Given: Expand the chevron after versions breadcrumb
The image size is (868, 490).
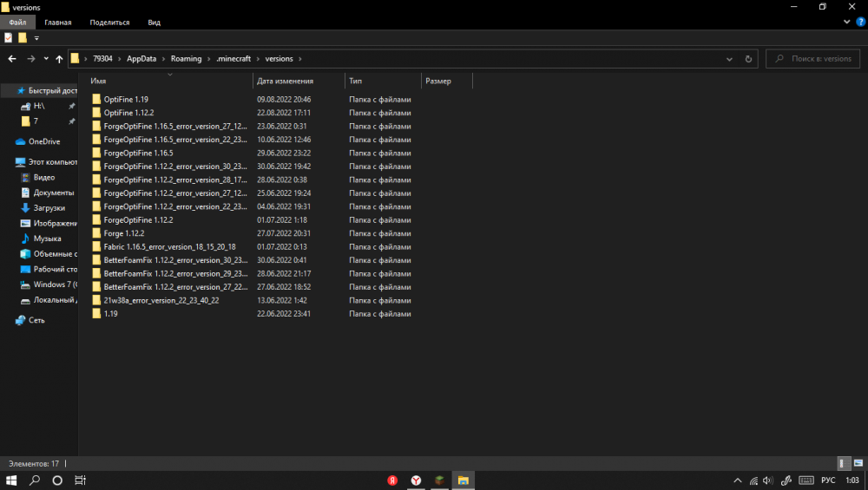Looking at the screenshot, I should point(300,59).
